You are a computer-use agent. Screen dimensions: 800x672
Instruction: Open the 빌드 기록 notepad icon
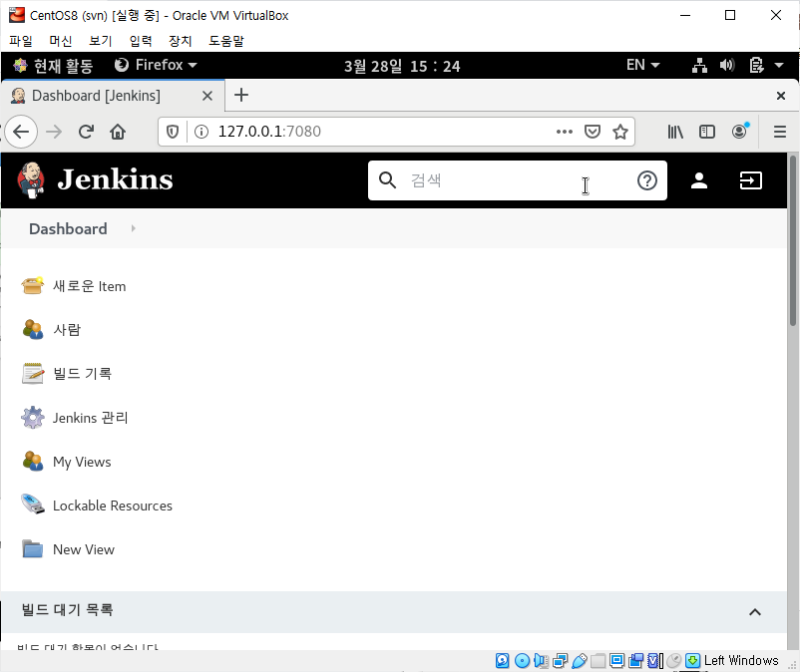tap(33, 374)
